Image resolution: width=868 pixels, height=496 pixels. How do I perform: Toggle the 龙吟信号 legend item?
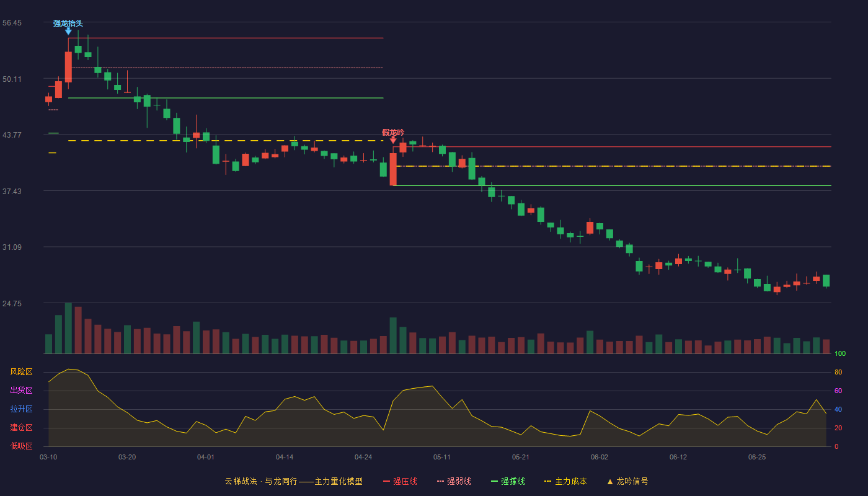627,481
